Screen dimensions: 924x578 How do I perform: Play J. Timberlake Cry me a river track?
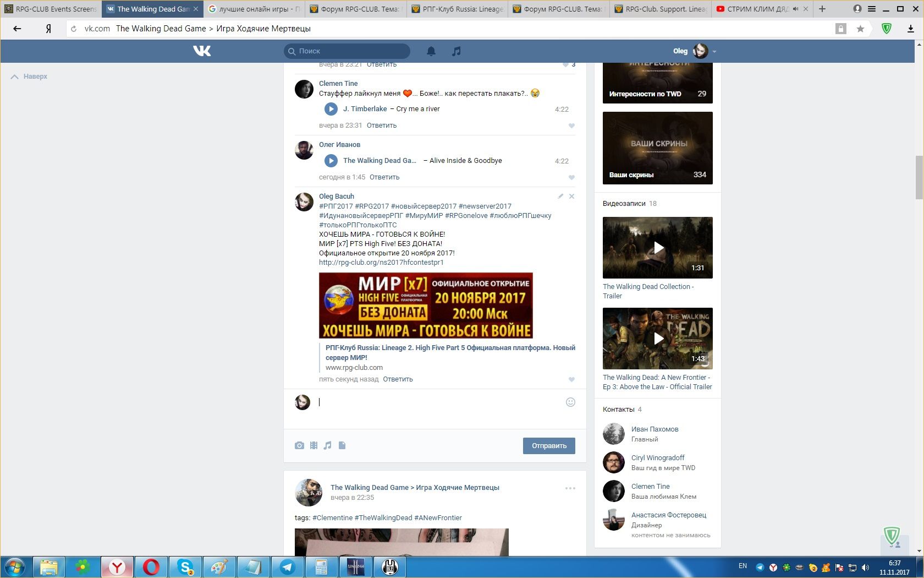(x=331, y=109)
